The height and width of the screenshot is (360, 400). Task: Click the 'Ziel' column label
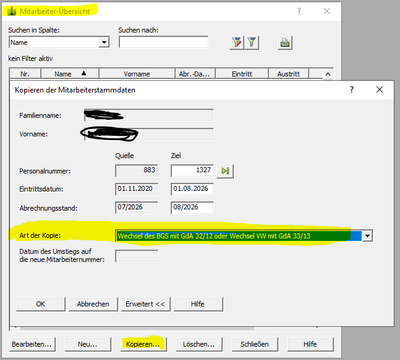click(176, 156)
